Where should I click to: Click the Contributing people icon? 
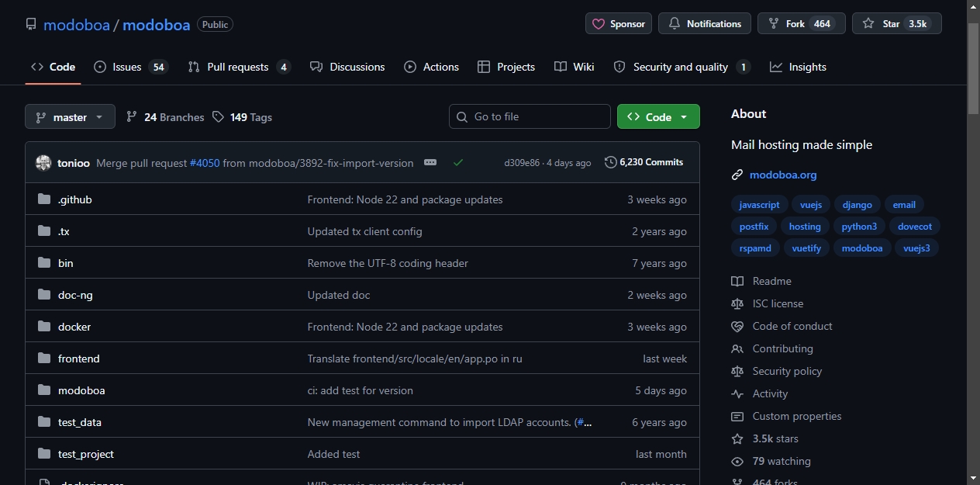pyautogui.click(x=737, y=348)
